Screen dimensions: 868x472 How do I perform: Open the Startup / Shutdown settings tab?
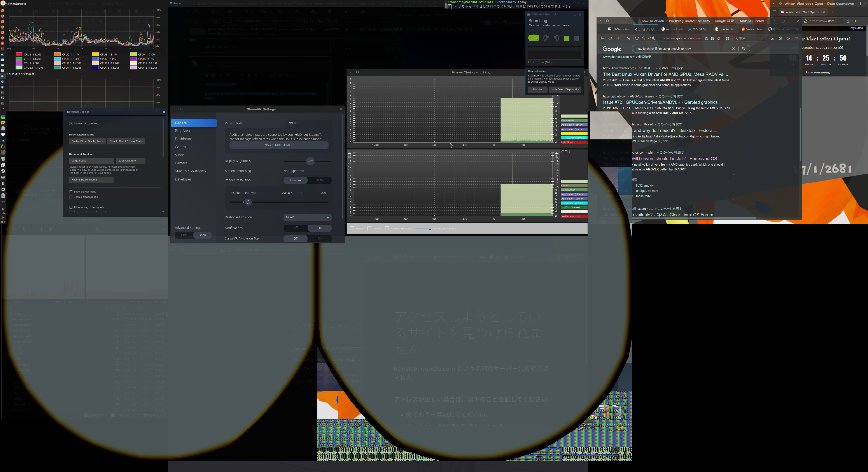(x=190, y=171)
